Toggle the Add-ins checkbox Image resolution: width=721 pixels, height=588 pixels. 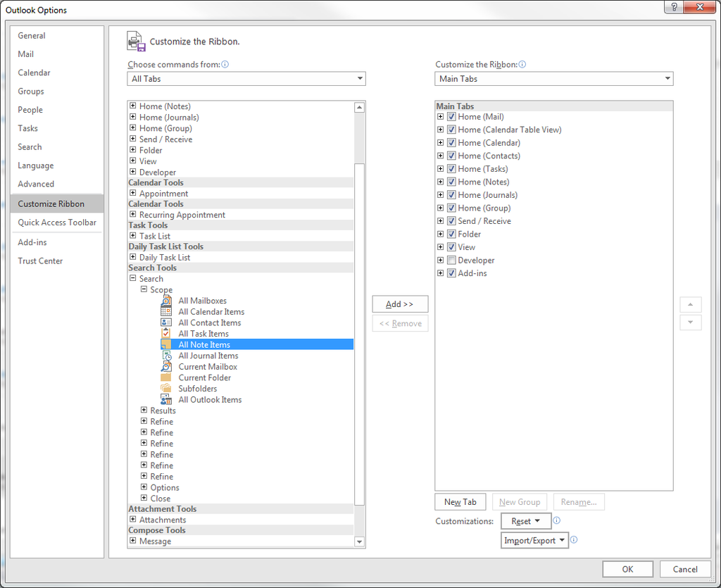tap(451, 273)
